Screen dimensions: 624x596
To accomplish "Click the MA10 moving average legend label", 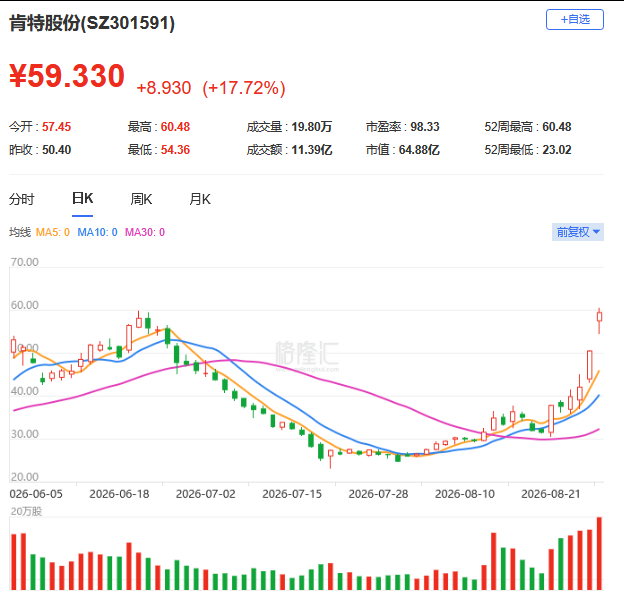I will tap(97, 232).
